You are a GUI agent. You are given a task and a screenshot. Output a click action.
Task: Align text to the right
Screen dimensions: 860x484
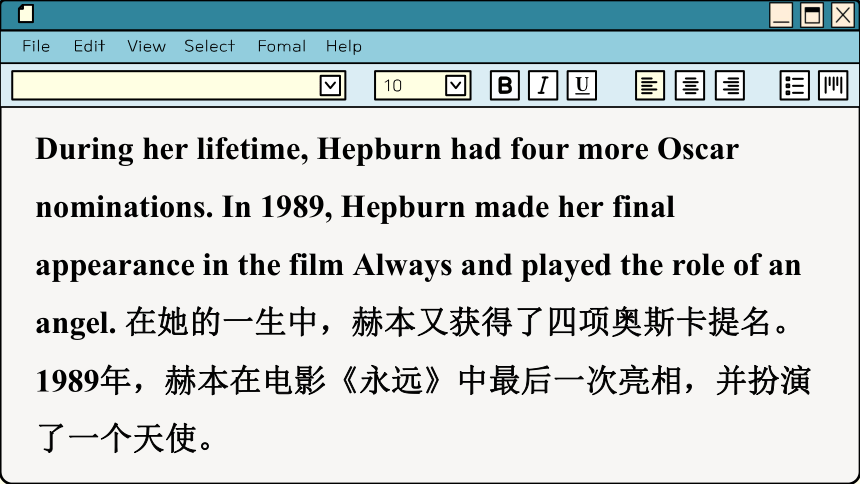[x=730, y=86]
